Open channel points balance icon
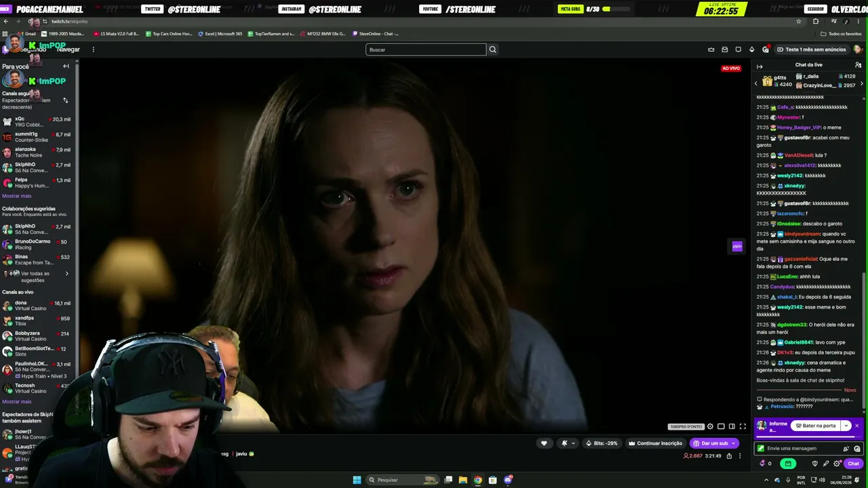Screen dimensions: 868x488 (766, 464)
